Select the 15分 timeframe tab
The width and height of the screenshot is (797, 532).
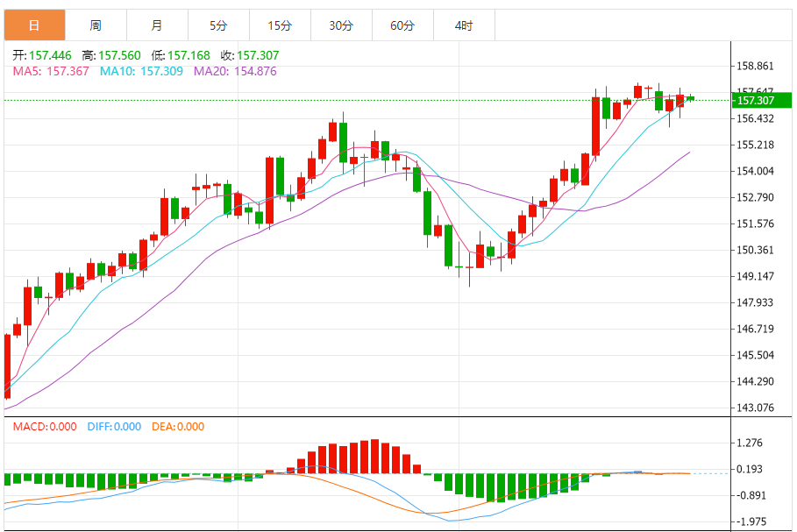pos(280,25)
